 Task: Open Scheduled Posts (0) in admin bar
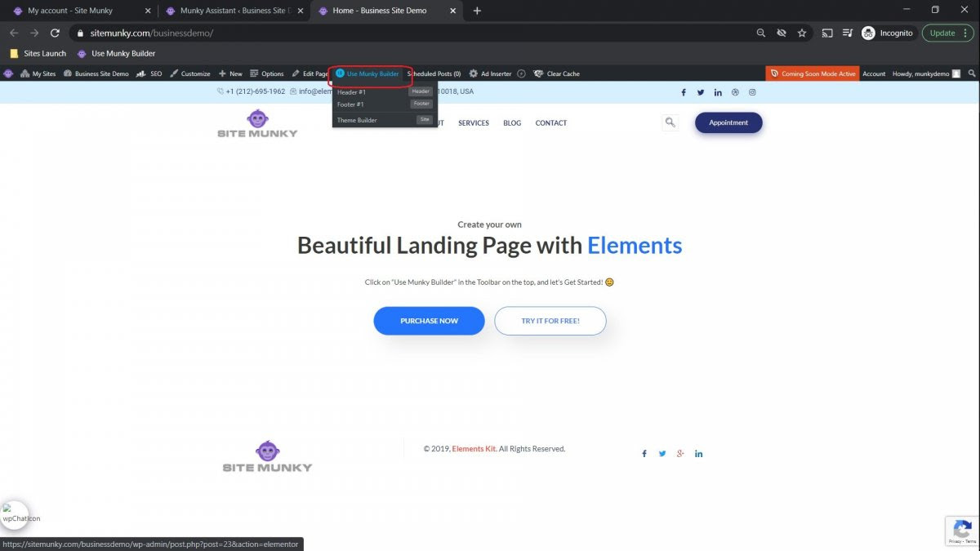pos(434,73)
